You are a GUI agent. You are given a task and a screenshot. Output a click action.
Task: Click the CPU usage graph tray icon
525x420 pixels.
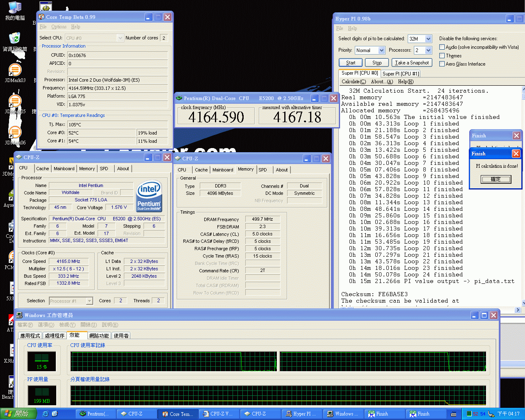coord(469,413)
